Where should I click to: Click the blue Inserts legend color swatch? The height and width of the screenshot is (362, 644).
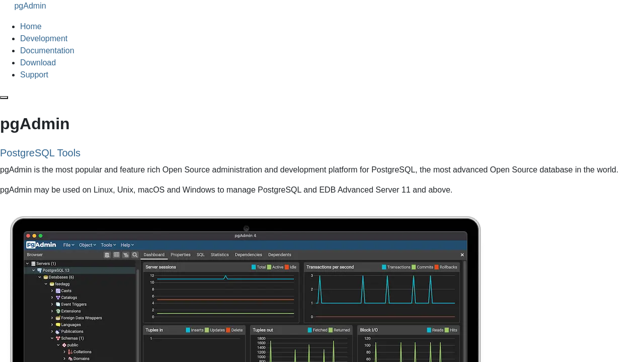point(188,330)
